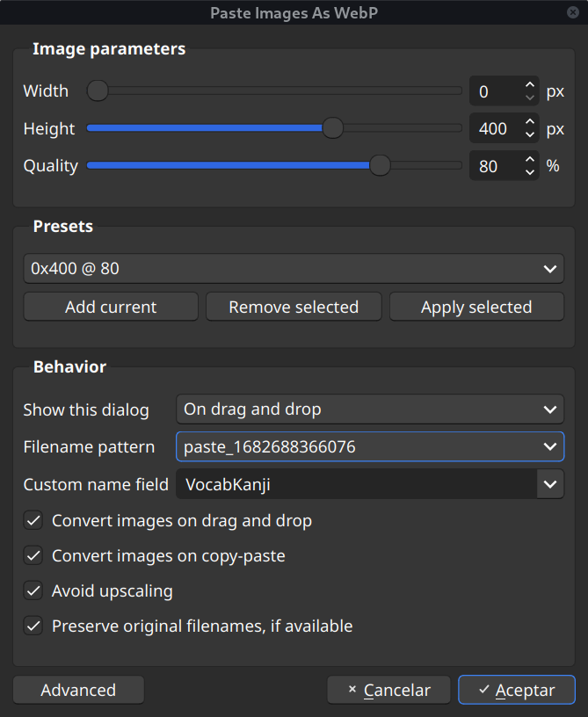Increase Height using the up arrow
Screen dimensions: 588x717
[x=529, y=123]
